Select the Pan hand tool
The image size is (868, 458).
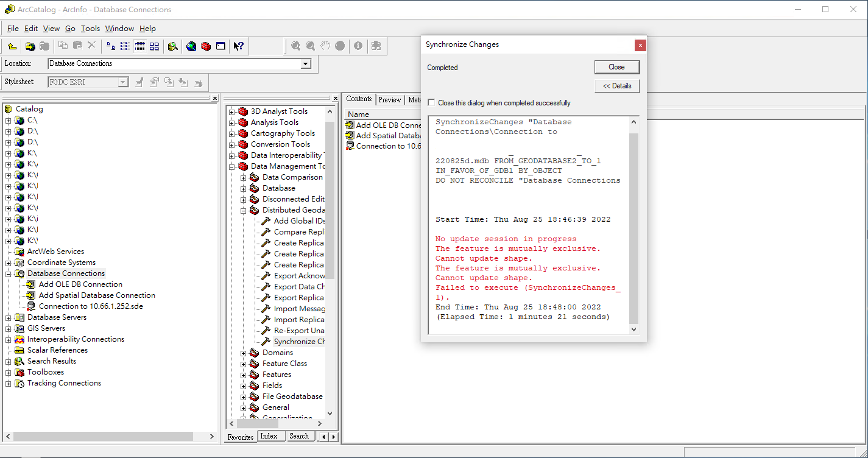325,46
